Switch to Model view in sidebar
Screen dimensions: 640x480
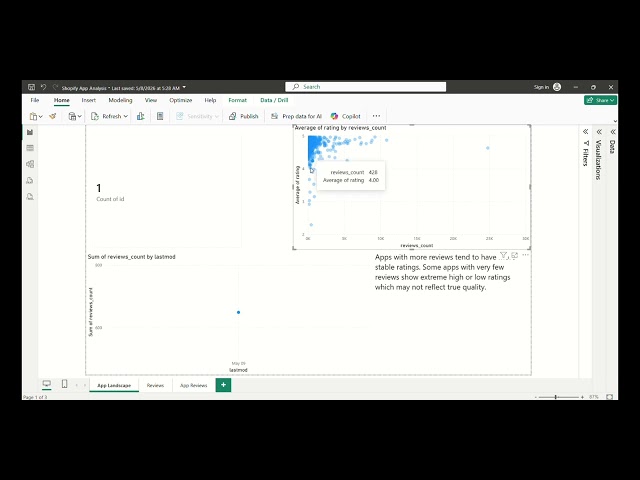pyautogui.click(x=30, y=164)
